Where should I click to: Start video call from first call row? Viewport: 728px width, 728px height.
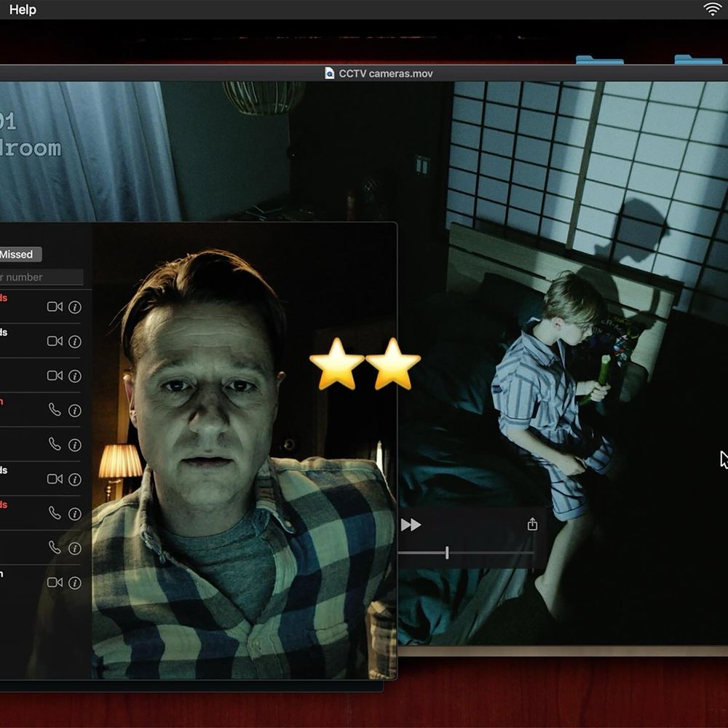coord(55,307)
